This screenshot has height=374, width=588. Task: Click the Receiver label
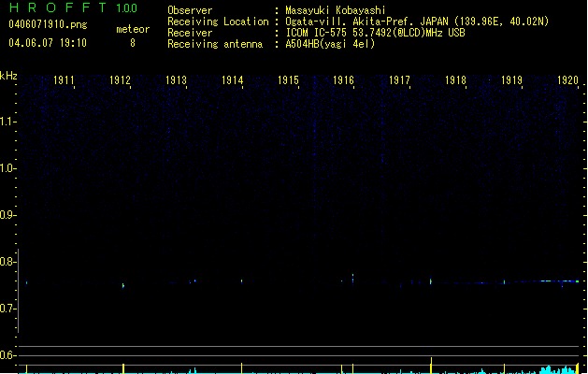(190, 33)
